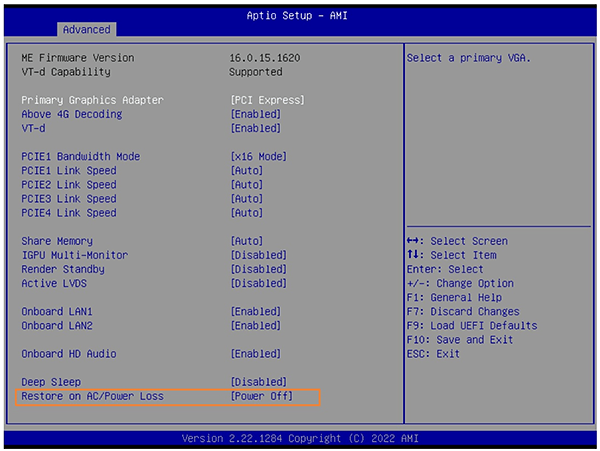Open PCIE1 Bandwidth Mode x16 Mode value
Viewport: 600px width, 451px height.
tap(259, 157)
